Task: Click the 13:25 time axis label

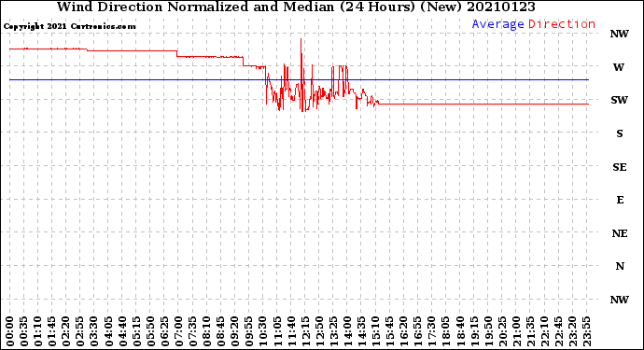Action: coord(333,331)
